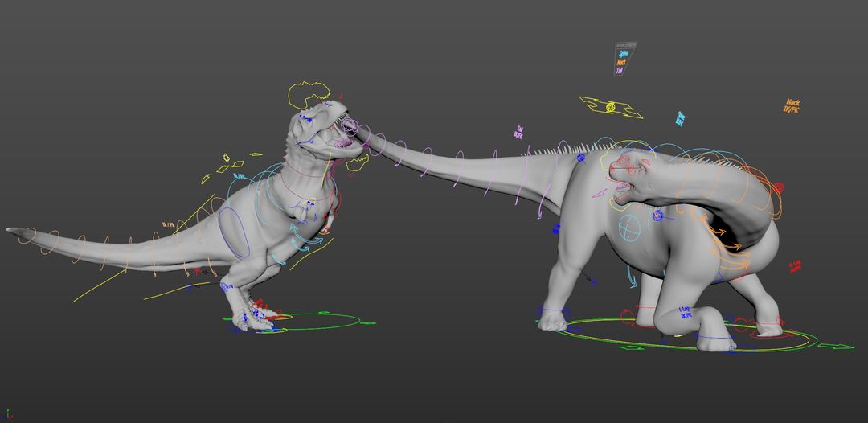868x423 pixels.
Task: Select the cyan Spine IK/FK switch label
Action: coord(681,119)
